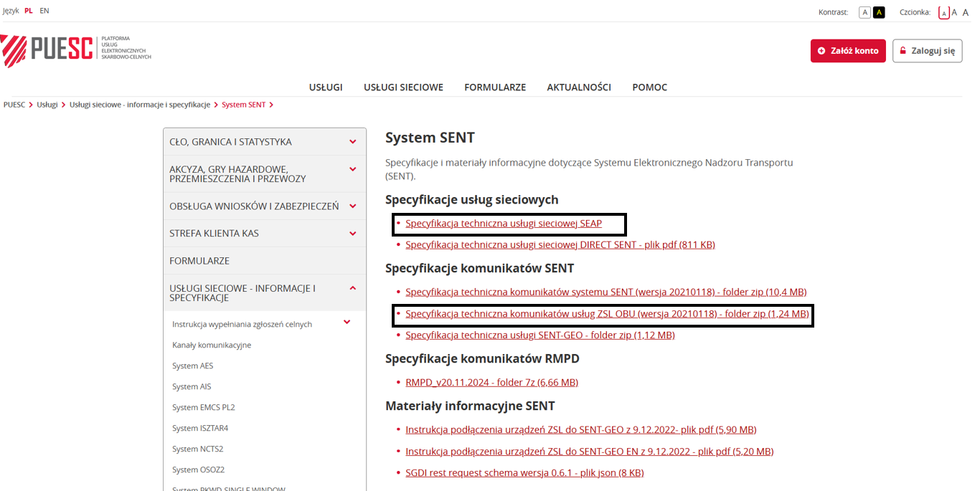The width and height of the screenshot is (980, 491).
Task: Download the RMPD_v20.11.2024 7z folder
Action: click(491, 382)
